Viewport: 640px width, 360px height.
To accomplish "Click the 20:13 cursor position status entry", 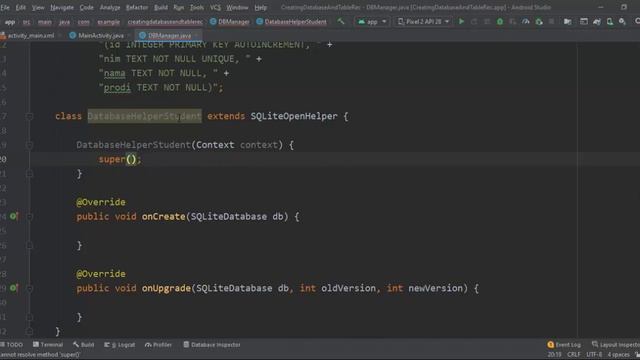I will pos(554,355).
